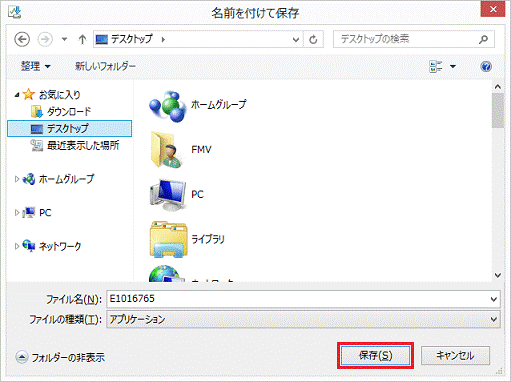This screenshot has height=382, width=511.
Task: Expand ネットワーク tree node arrow
Action: [x=17, y=246]
